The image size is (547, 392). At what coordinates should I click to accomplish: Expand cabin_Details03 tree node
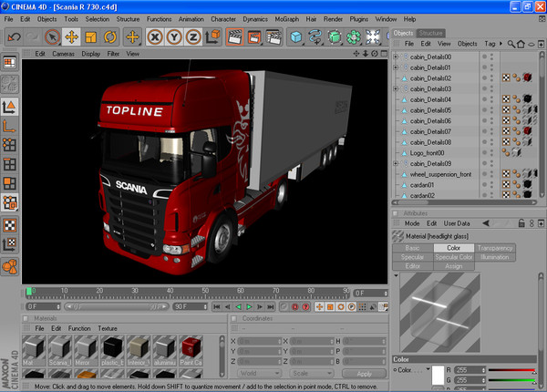[396, 89]
